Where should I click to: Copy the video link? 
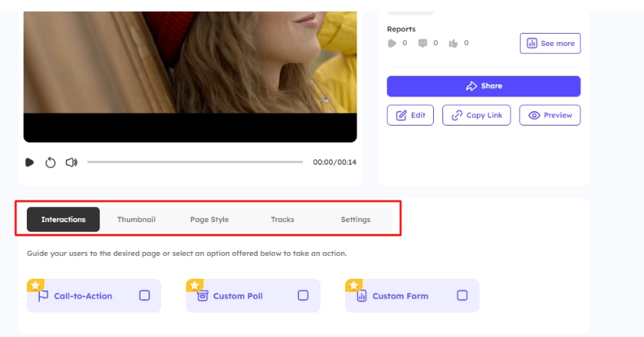pyautogui.click(x=477, y=115)
